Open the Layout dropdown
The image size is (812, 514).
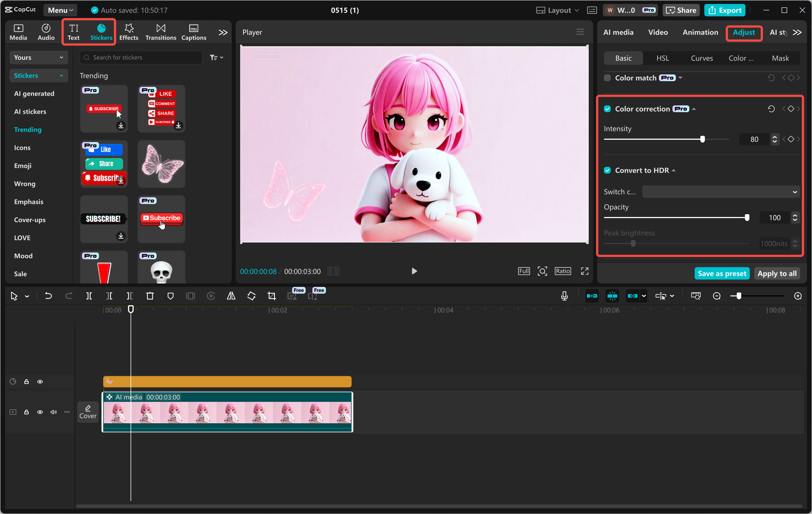tap(557, 10)
